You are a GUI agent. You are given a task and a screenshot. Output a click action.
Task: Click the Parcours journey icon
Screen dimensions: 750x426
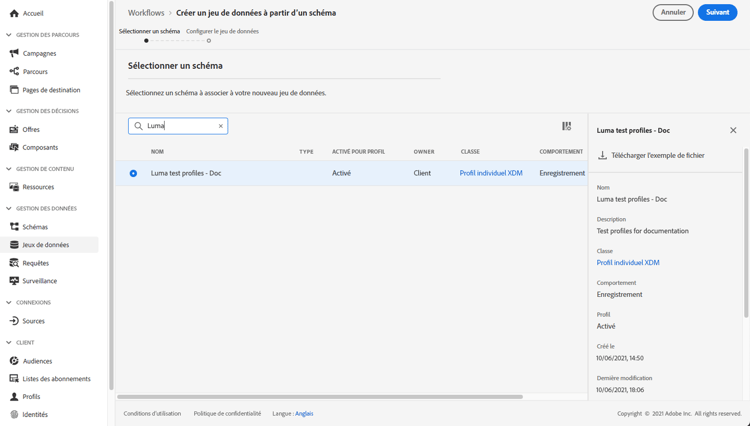[x=14, y=71]
